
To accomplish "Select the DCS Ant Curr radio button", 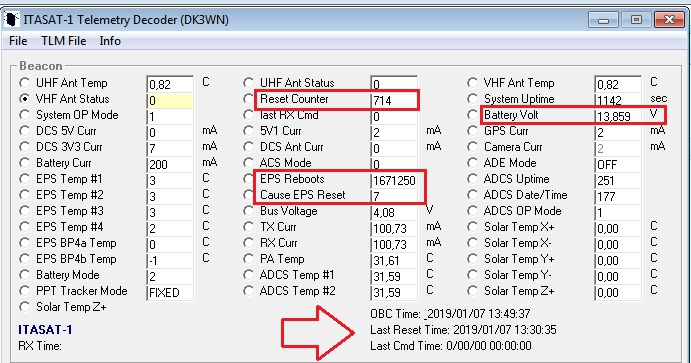I will point(249,147).
